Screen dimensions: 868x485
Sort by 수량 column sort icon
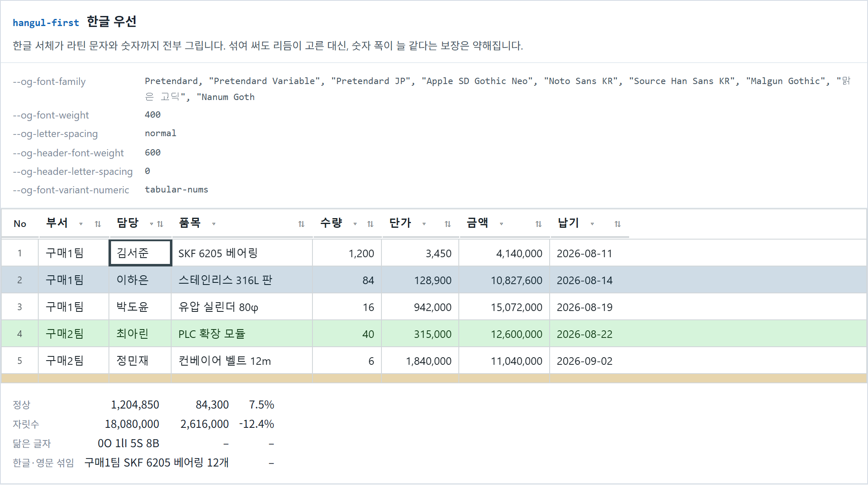point(370,224)
